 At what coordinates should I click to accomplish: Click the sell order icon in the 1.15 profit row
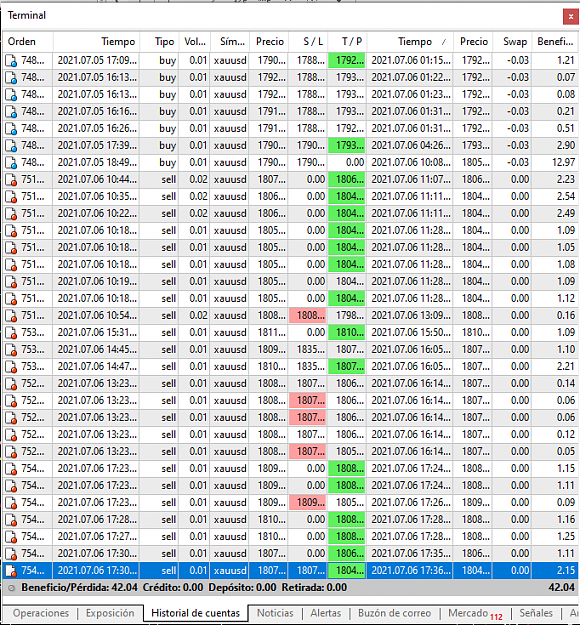coord(11,469)
